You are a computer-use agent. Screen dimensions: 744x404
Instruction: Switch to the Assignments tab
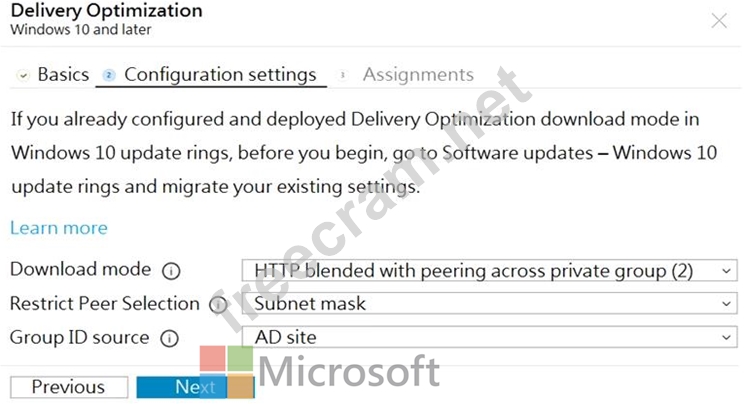(418, 75)
